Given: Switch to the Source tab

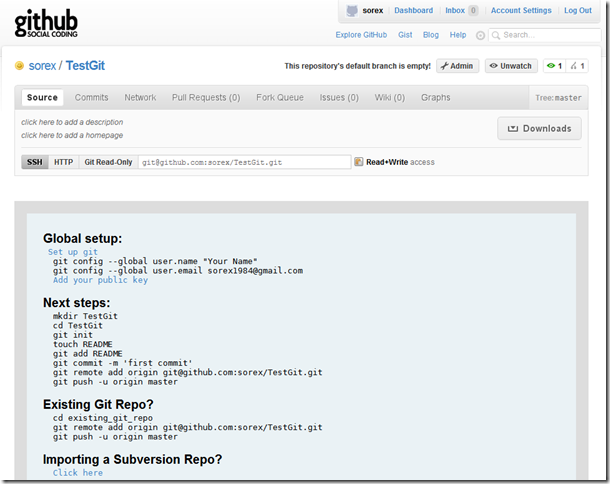Looking at the screenshot, I should [42, 97].
